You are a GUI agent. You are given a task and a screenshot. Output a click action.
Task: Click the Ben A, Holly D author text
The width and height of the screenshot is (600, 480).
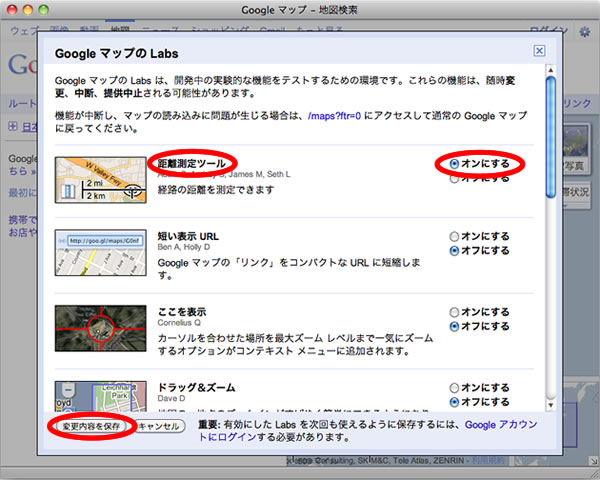pos(184,247)
